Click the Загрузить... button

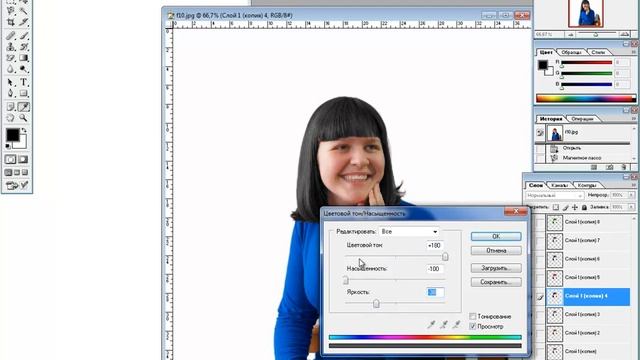(496, 268)
